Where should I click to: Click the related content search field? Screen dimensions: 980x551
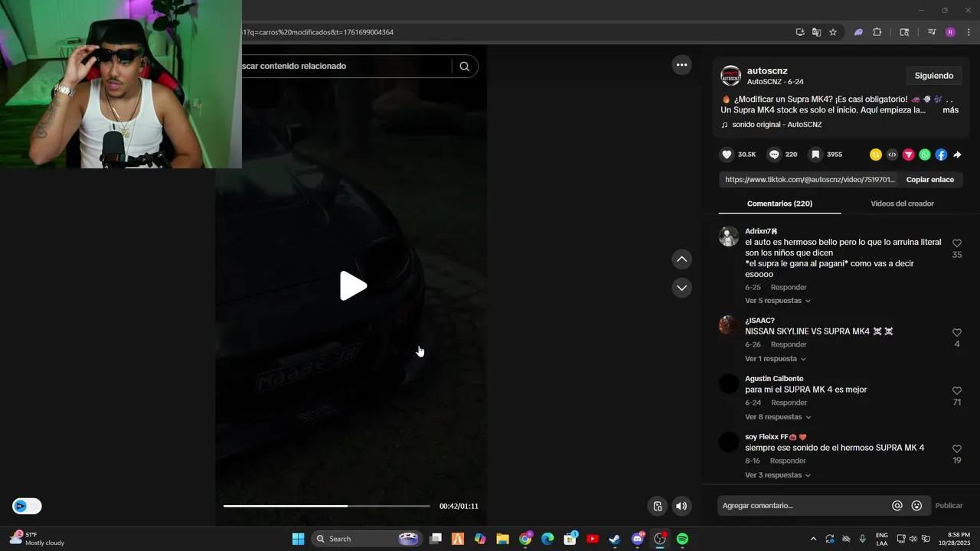coord(345,67)
